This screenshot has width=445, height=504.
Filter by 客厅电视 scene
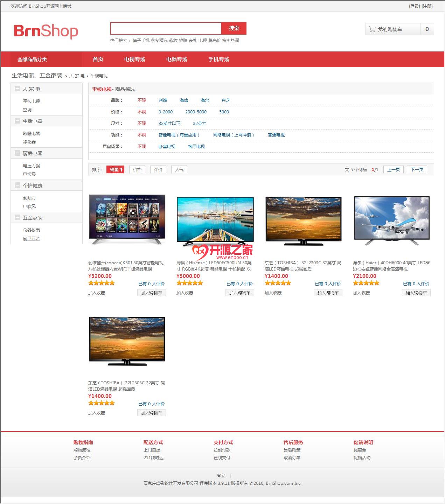click(196, 147)
